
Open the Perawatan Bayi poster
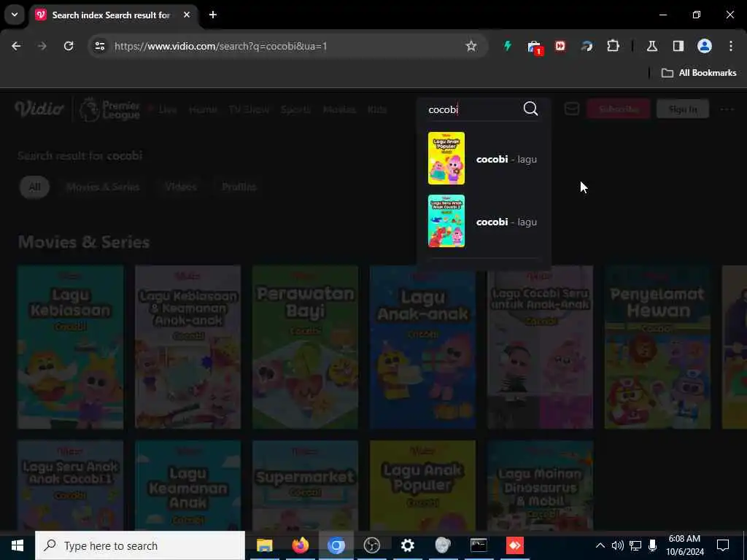click(x=305, y=347)
